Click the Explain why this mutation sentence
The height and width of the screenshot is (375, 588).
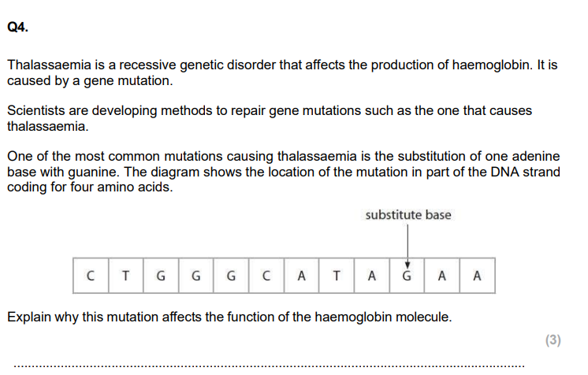coord(229,317)
